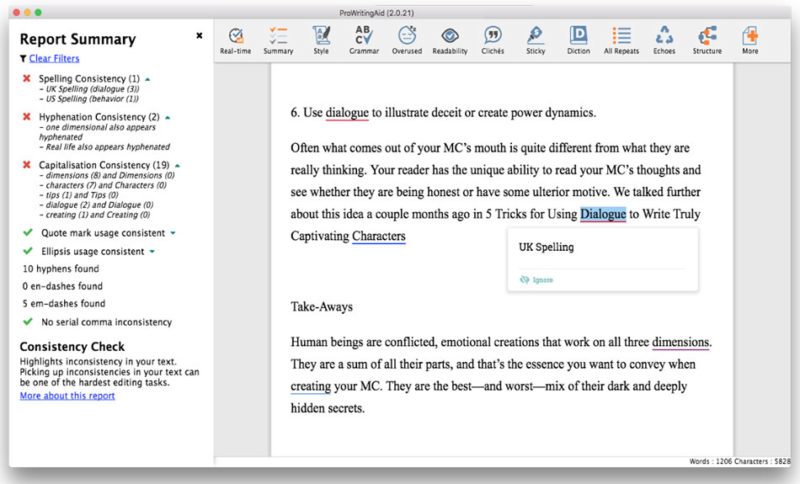Open the Readability report
The image size is (800, 484).
point(449,39)
